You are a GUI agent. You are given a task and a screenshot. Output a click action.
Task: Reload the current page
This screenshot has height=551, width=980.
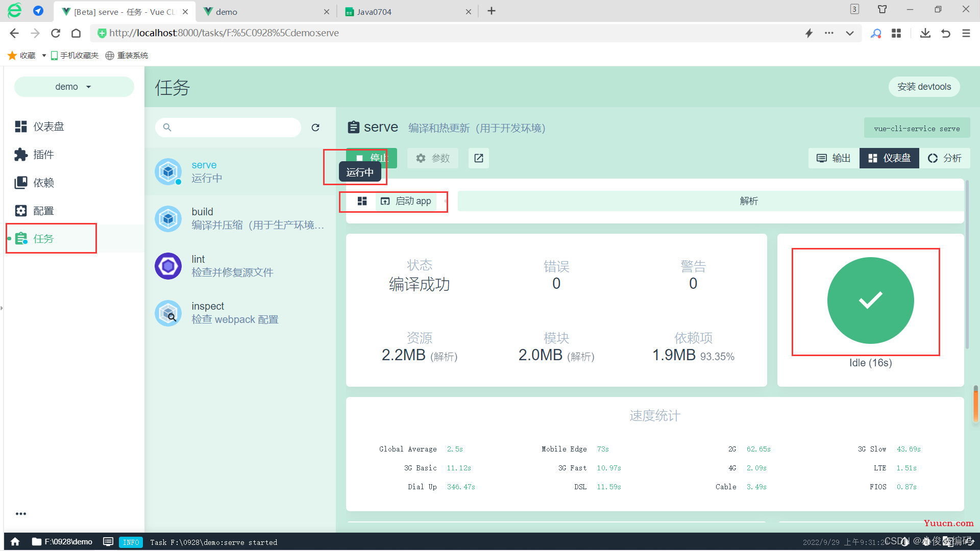pyautogui.click(x=56, y=33)
